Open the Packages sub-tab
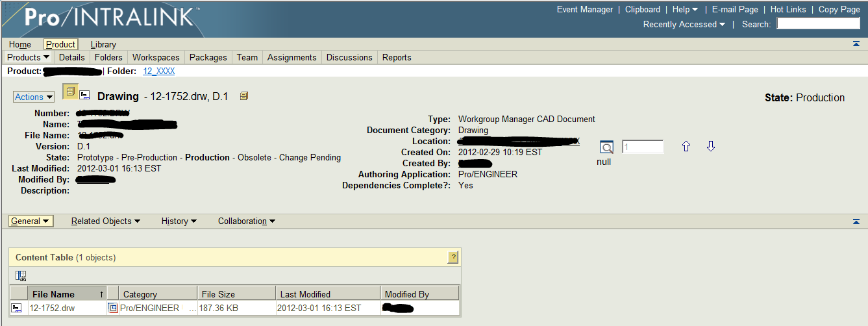 pyautogui.click(x=208, y=57)
